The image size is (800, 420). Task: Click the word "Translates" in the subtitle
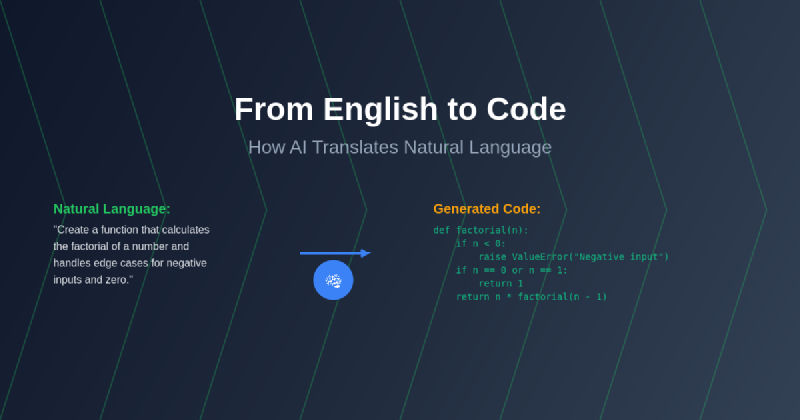click(354, 148)
